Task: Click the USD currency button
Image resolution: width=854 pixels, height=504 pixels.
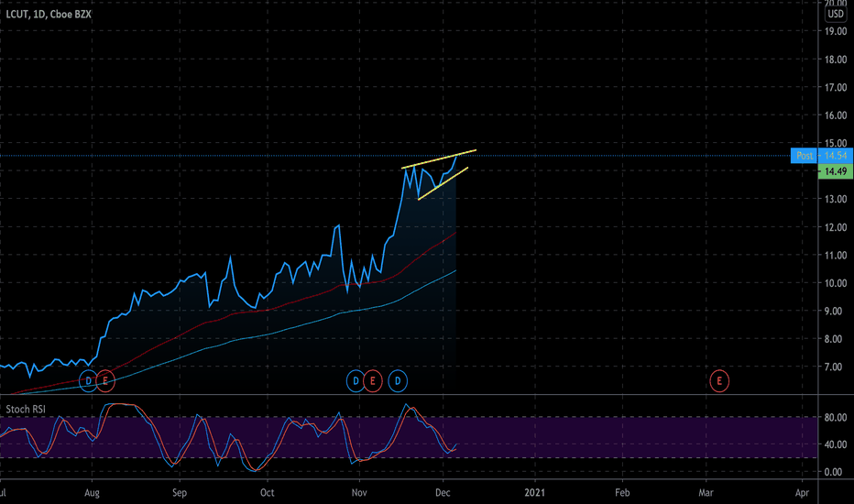Action: pos(836,14)
